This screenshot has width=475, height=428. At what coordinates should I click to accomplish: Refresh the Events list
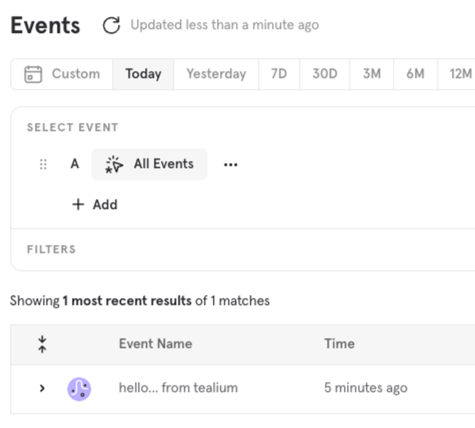tap(111, 25)
